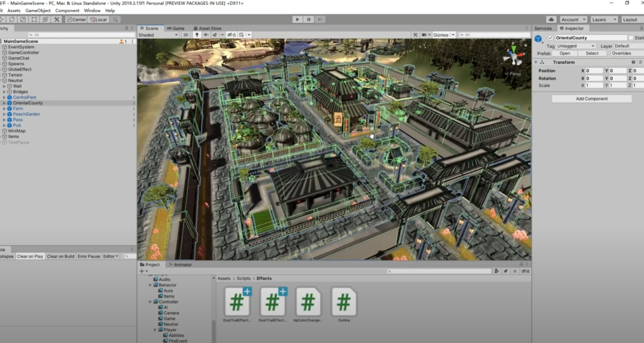Open the Component menu
The width and height of the screenshot is (644, 343).
point(67,10)
